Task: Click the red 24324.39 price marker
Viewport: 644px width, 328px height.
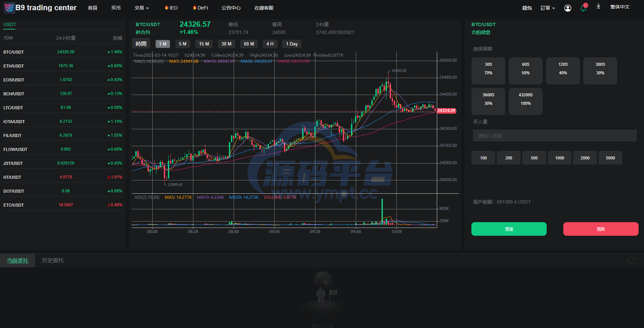Action: tap(446, 111)
